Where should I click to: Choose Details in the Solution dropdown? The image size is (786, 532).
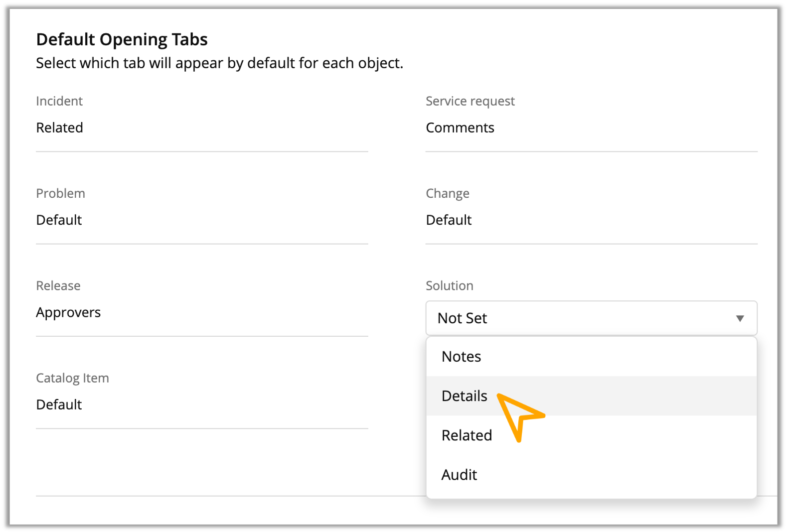point(591,396)
